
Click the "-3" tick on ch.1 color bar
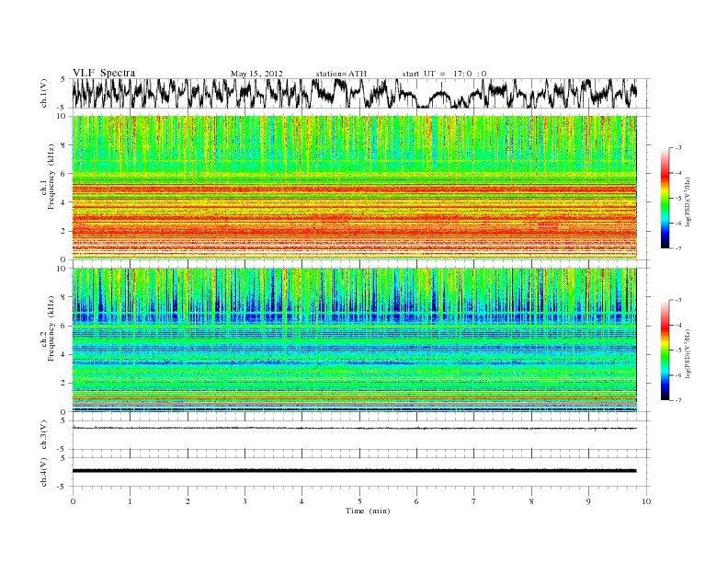pyautogui.click(x=678, y=148)
